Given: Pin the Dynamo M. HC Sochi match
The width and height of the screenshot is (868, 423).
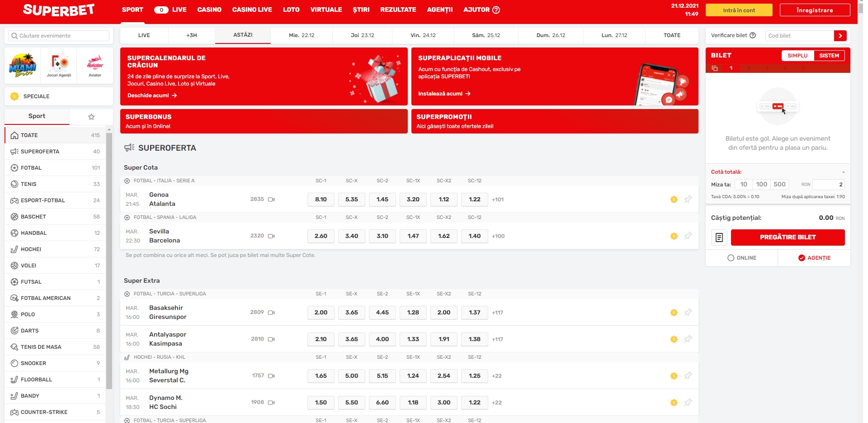Looking at the screenshot, I should [688, 402].
